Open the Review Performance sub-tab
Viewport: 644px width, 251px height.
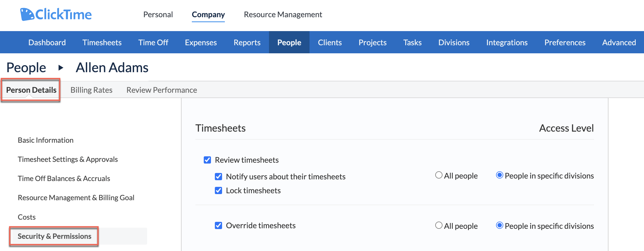pyautogui.click(x=162, y=90)
